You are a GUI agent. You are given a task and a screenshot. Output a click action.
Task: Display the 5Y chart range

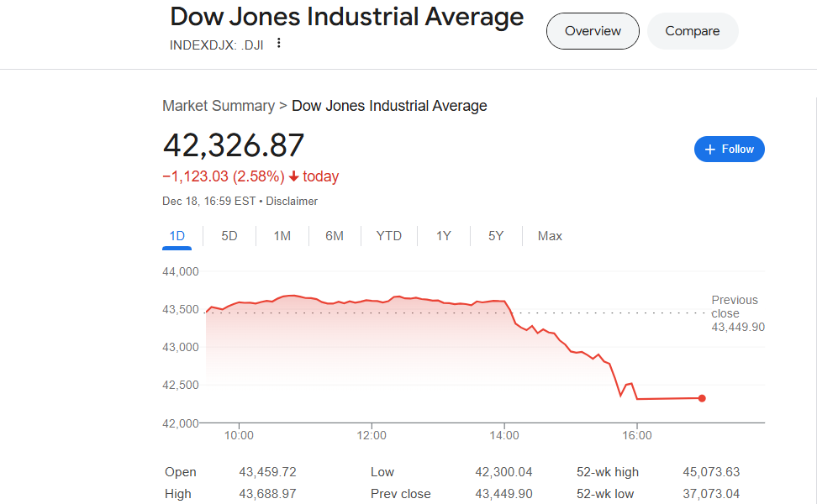pyautogui.click(x=496, y=236)
